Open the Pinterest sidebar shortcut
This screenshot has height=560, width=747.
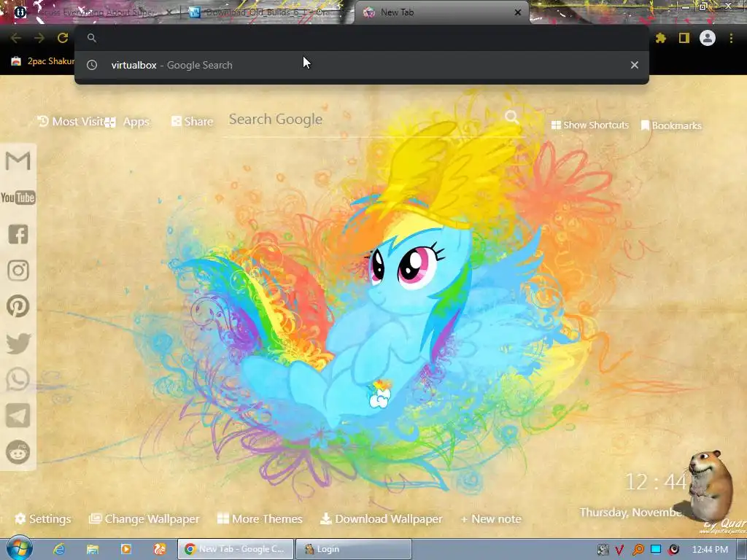18,306
